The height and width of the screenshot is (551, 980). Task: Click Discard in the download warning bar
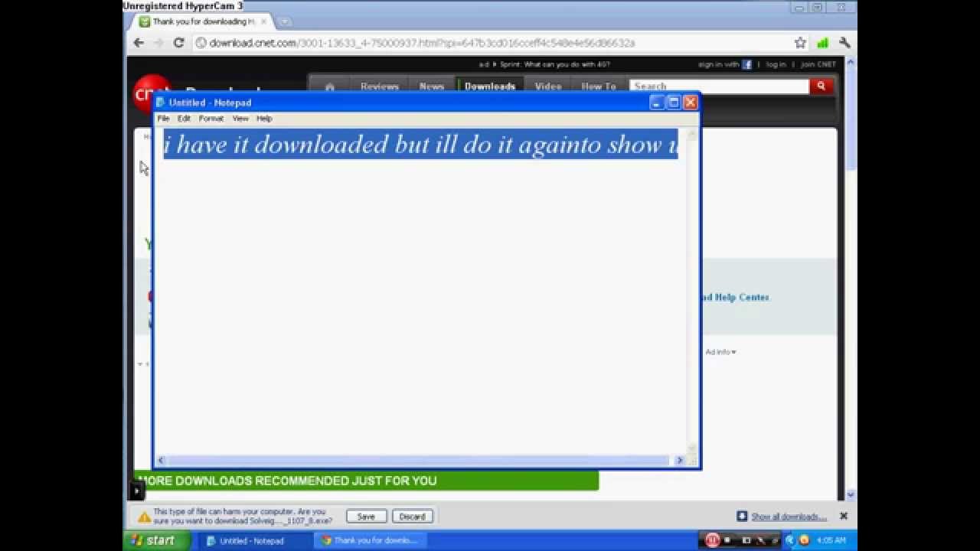tap(412, 517)
